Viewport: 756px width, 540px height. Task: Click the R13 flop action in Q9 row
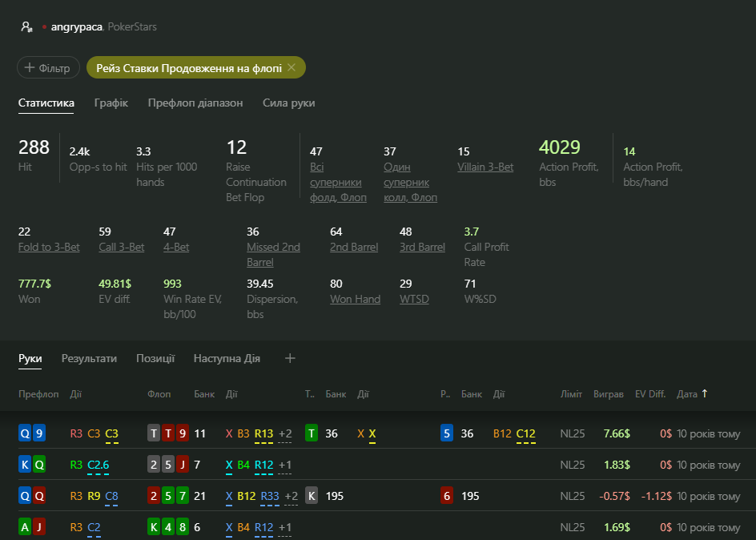(263, 434)
